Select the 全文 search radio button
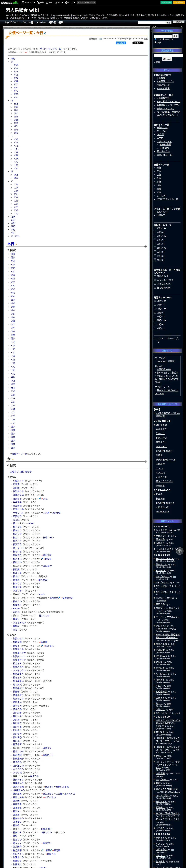This screenshot has width=186, height=868. click(156, 39)
